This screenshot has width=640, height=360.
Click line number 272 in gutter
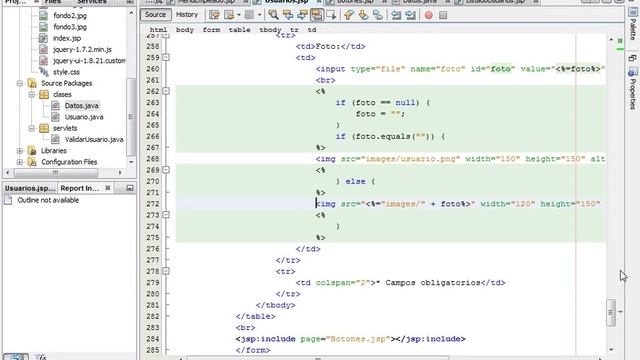click(x=153, y=204)
